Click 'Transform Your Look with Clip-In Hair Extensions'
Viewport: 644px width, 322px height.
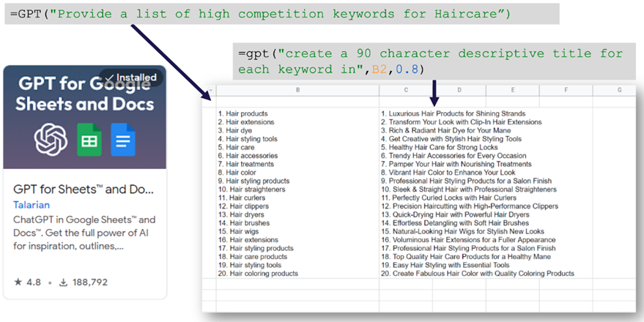465,122
